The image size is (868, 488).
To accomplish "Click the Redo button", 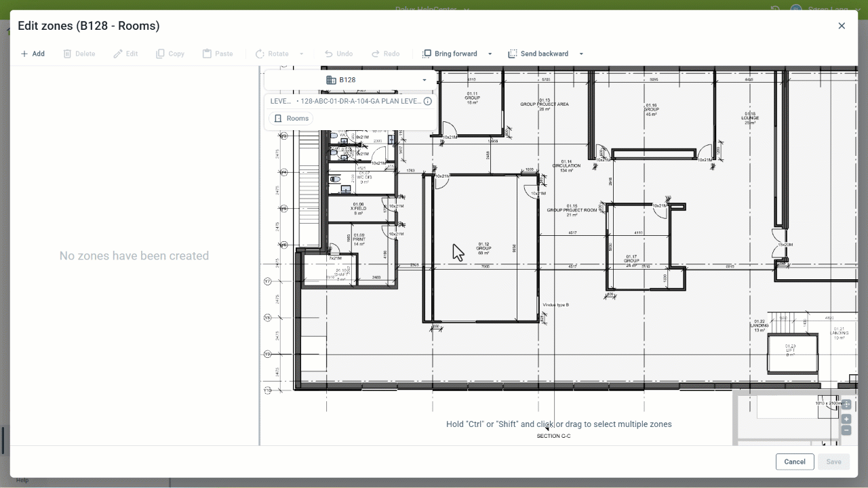I will click(385, 54).
